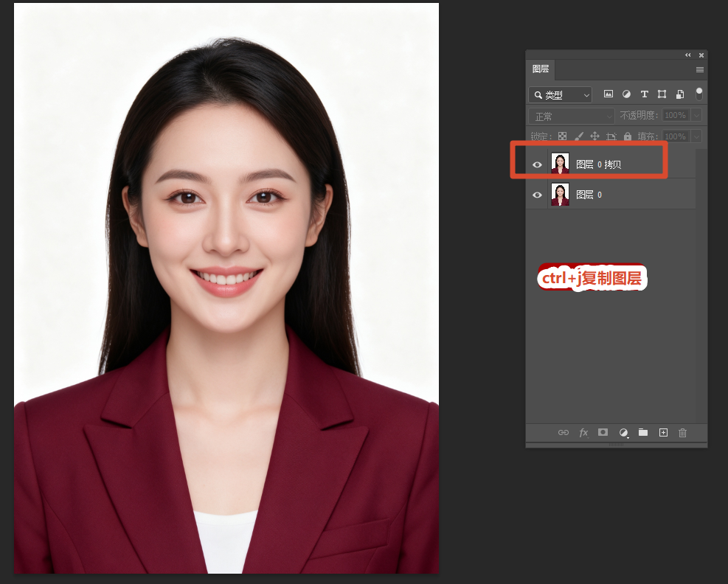The image size is (728, 584).
Task: Click the artboard nesting lock icon
Action: tap(611, 136)
